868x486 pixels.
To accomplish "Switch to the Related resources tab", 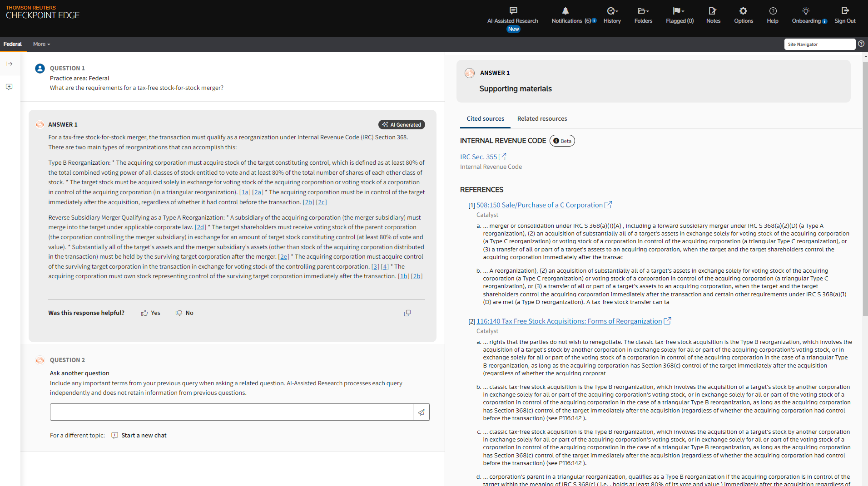I will pos(542,119).
